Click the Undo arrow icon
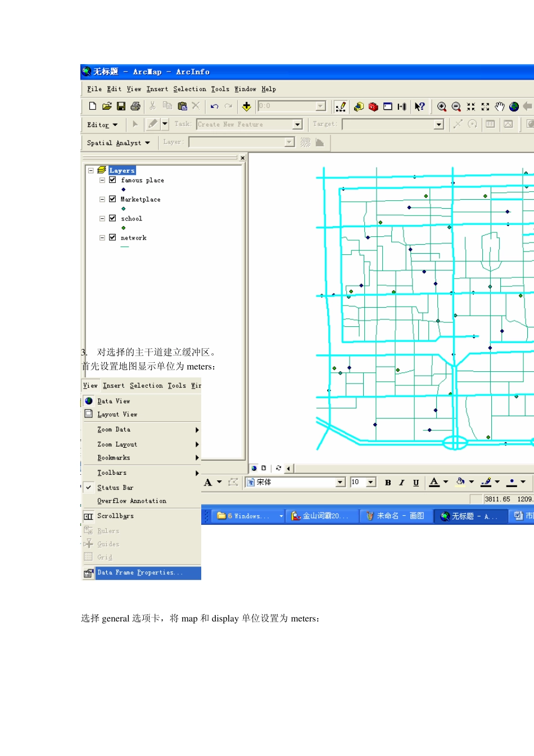 214,106
